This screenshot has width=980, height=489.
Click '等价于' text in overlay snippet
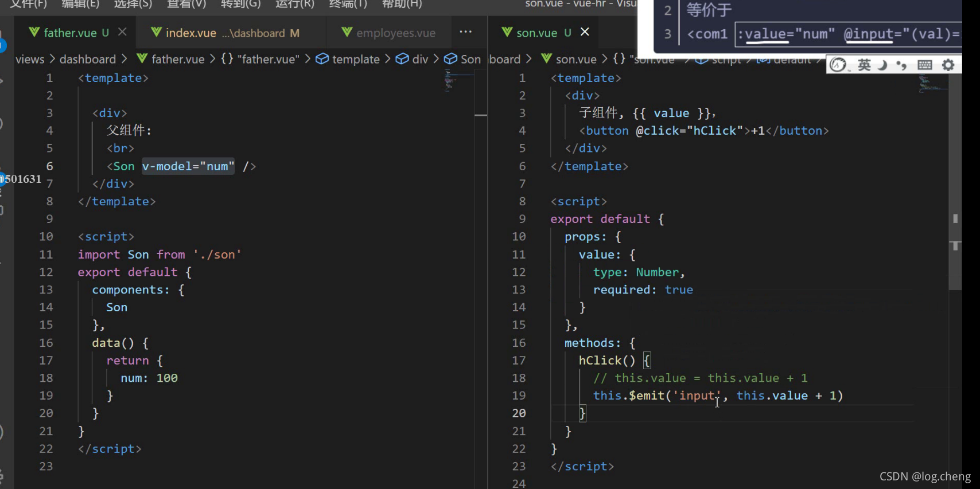[709, 10]
